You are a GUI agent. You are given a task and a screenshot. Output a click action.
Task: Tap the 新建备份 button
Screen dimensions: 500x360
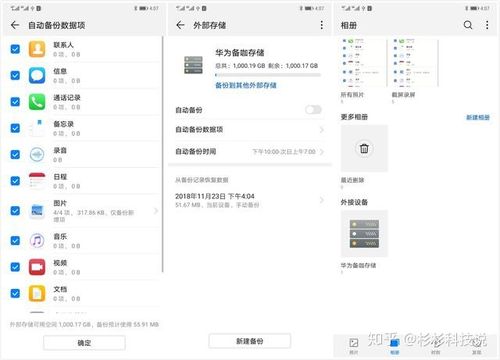(x=250, y=341)
